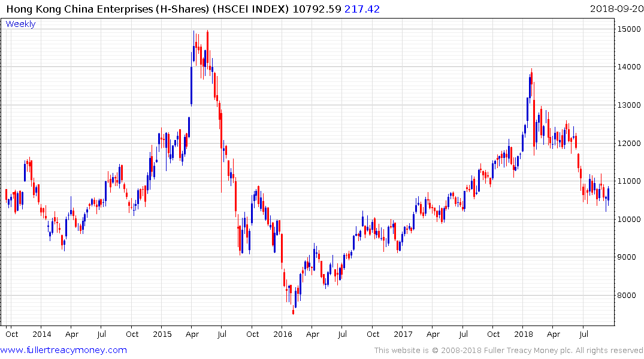Click the 2015 year axis label
This screenshot has height=359, width=644.
(162, 334)
